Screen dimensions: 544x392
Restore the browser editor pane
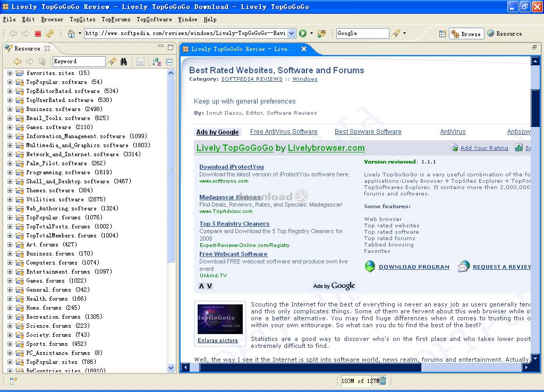click(x=534, y=47)
